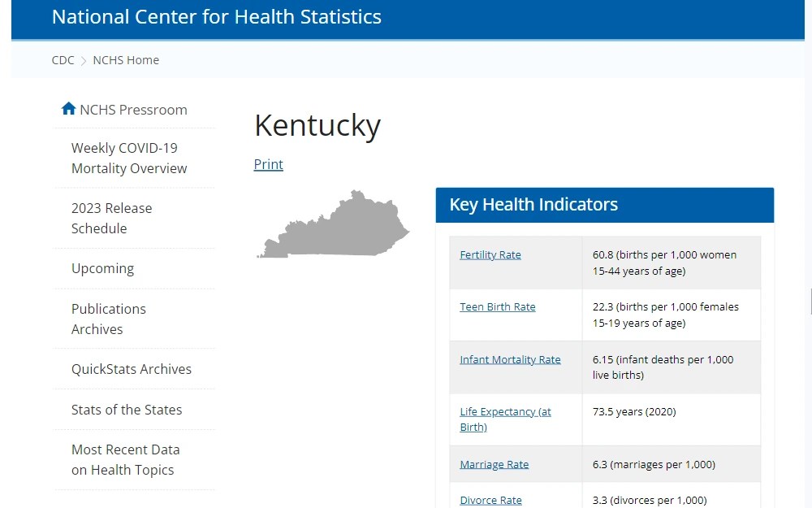Viewport: 812px width, 508px height.
Task: Open the Divorce Rate link
Action: [490, 499]
